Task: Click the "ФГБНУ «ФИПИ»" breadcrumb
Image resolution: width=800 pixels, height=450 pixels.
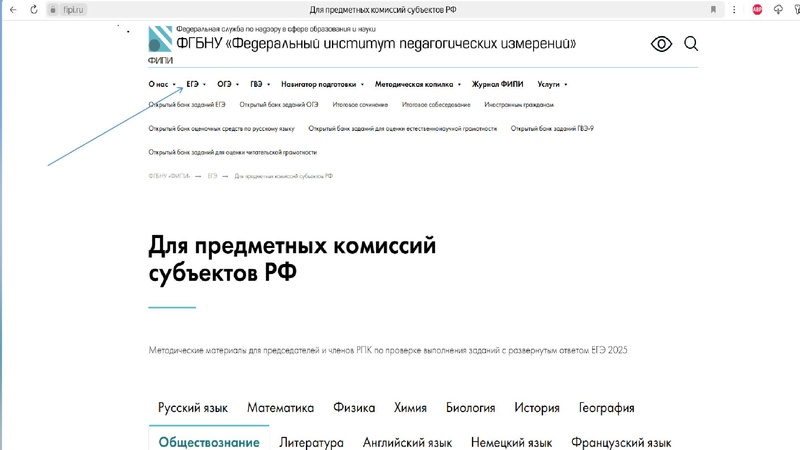Action: coord(169,176)
